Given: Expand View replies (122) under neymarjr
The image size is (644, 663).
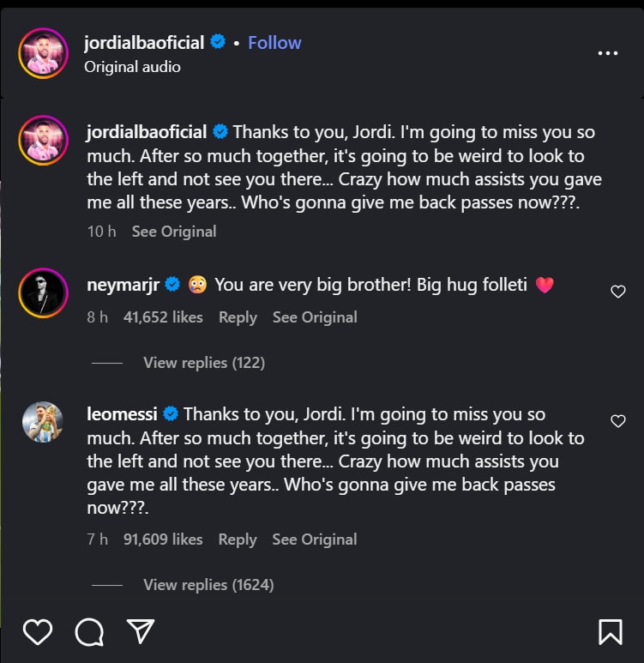Looking at the screenshot, I should coord(203,363).
